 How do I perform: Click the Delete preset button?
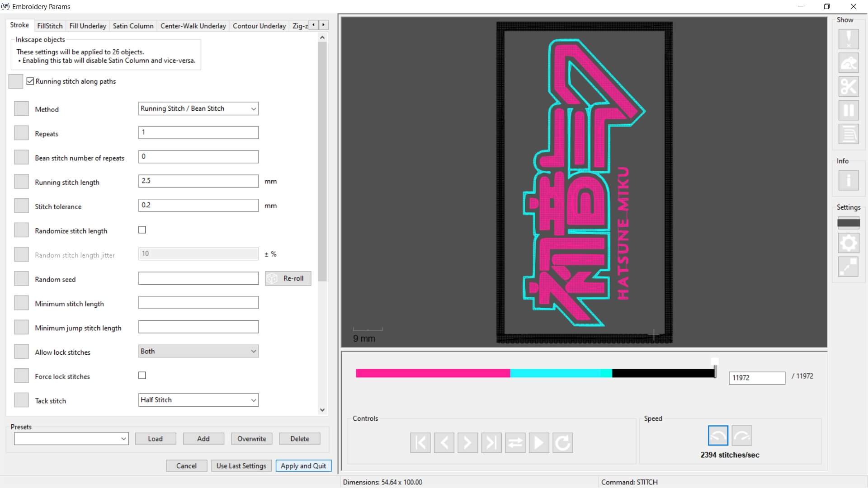pos(300,439)
